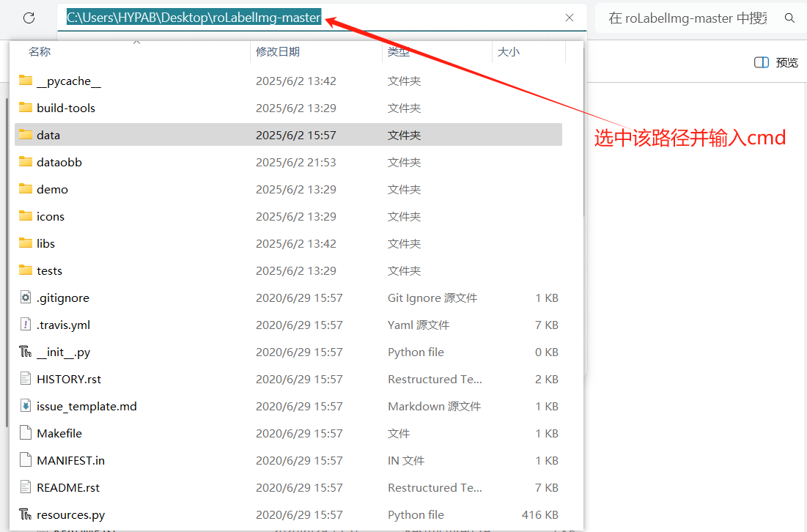Select the icons folder name

pyautogui.click(x=51, y=217)
